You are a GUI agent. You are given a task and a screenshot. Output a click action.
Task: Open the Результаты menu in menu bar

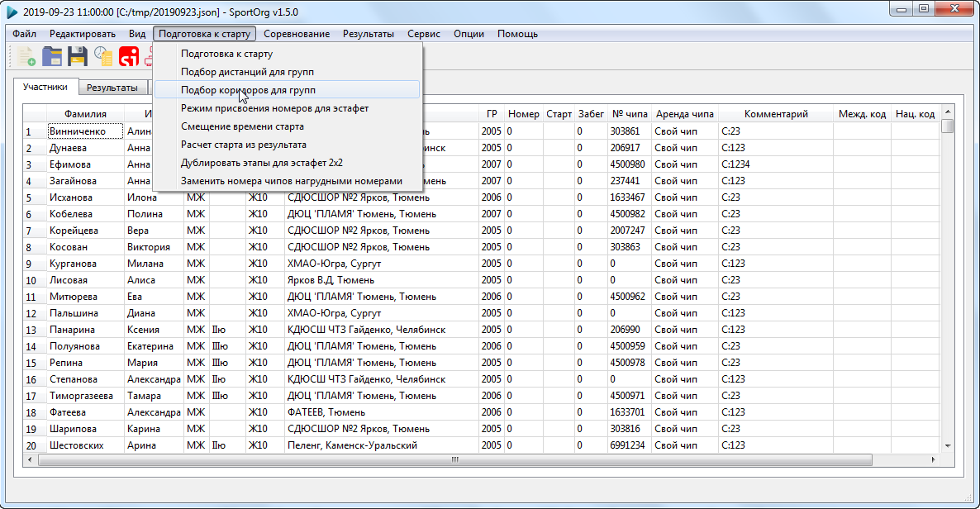369,34
